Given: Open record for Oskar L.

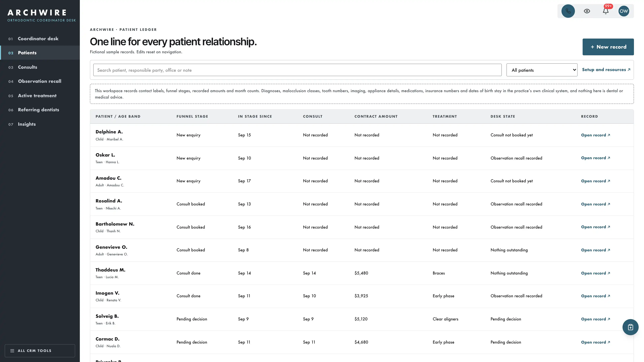Looking at the screenshot, I should point(596,158).
